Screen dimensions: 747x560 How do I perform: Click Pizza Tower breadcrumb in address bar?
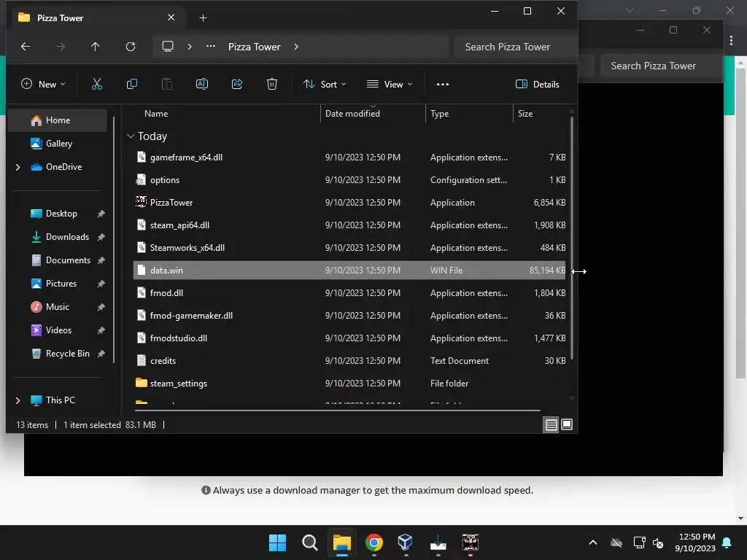[254, 47]
